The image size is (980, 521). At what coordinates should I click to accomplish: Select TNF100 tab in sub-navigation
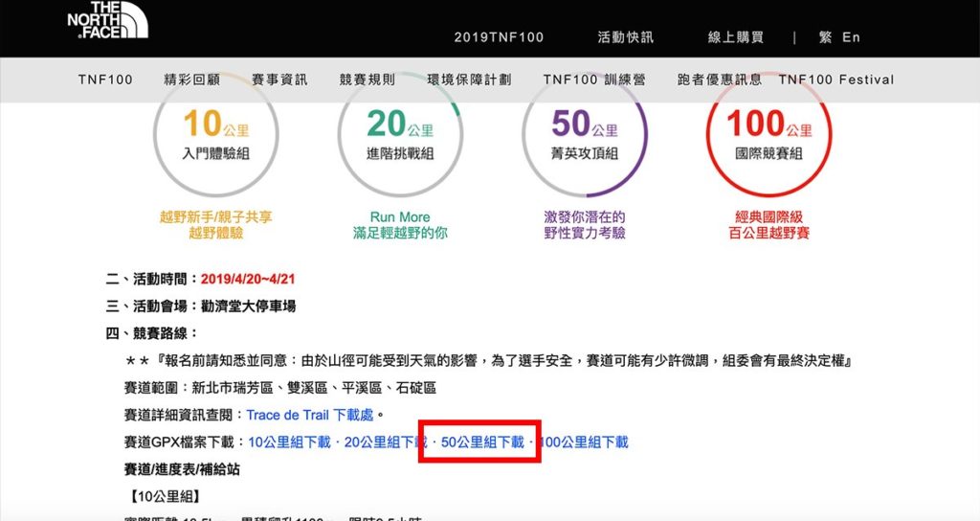pyautogui.click(x=105, y=80)
